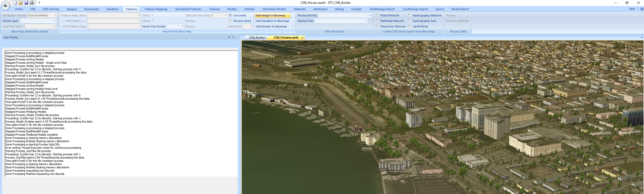644x194 pixels.
Task: Open the Limit Procs dropdown
Action: tap(251, 26)
